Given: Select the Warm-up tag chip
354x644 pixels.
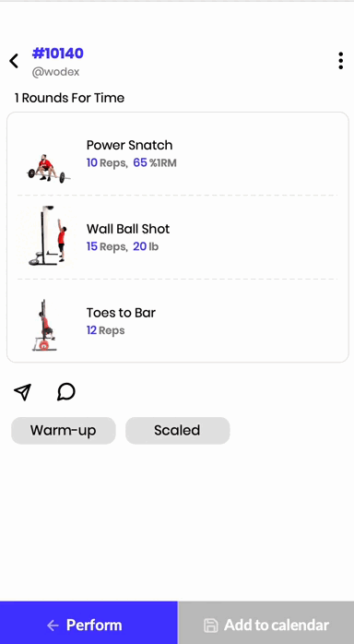Looking at the screenshot, I should point(64,431).
